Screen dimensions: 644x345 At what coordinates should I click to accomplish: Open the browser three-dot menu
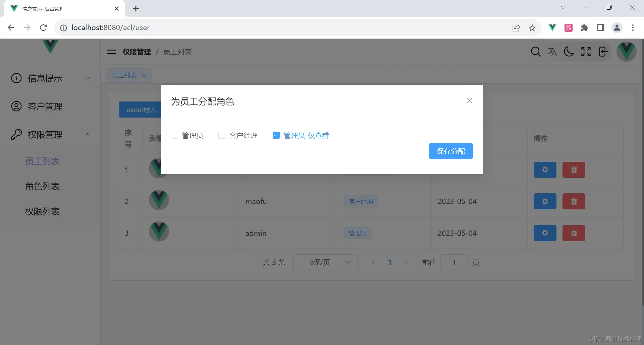(x=633, y=28)
